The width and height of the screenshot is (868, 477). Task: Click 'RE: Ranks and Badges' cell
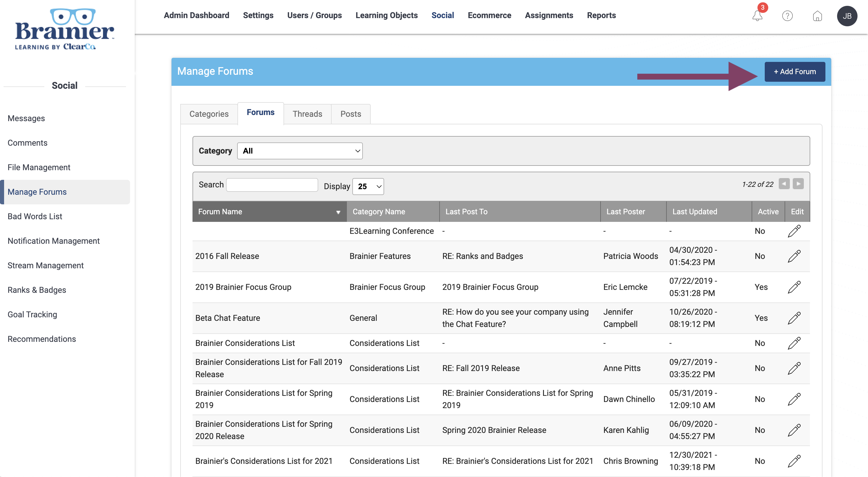coord(482,256)
